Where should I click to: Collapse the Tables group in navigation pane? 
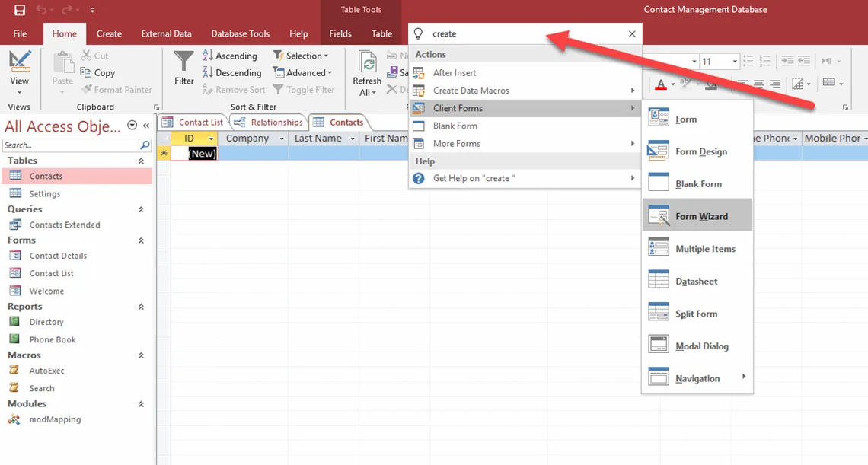point(141,161)
